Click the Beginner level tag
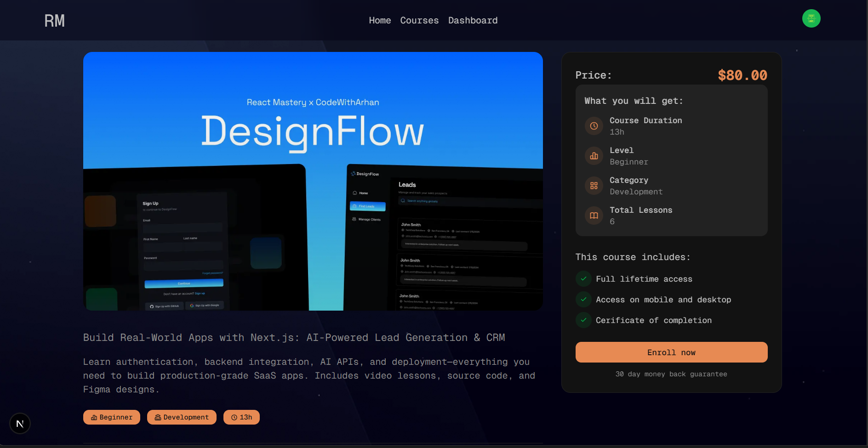 tap(112, 417)
